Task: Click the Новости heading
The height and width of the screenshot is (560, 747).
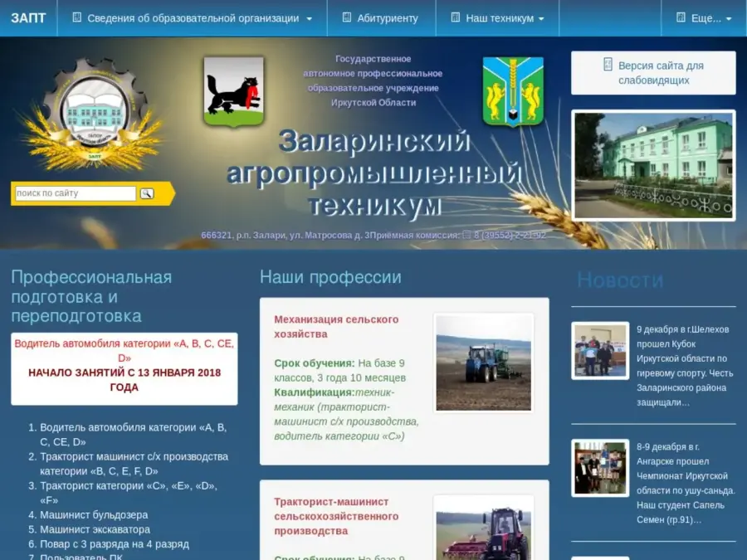Action: (x=620, y=280)
